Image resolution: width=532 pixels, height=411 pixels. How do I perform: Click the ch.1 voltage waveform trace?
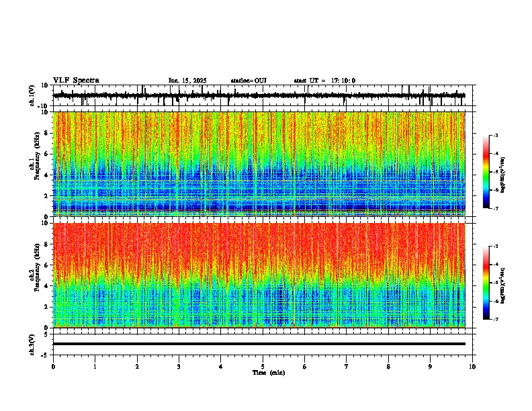pyautogui.click(x=259, y=95)
